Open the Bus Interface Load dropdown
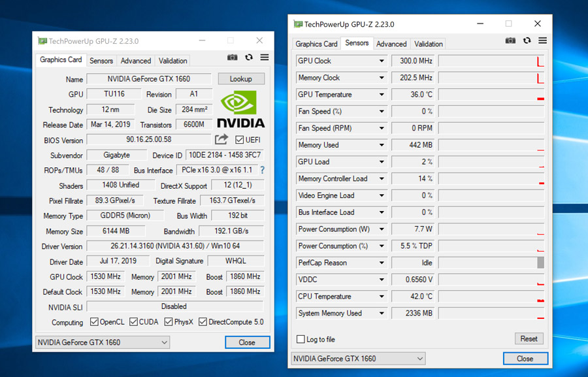The width and height of the screenshot is (588, 377). [382, 212]
